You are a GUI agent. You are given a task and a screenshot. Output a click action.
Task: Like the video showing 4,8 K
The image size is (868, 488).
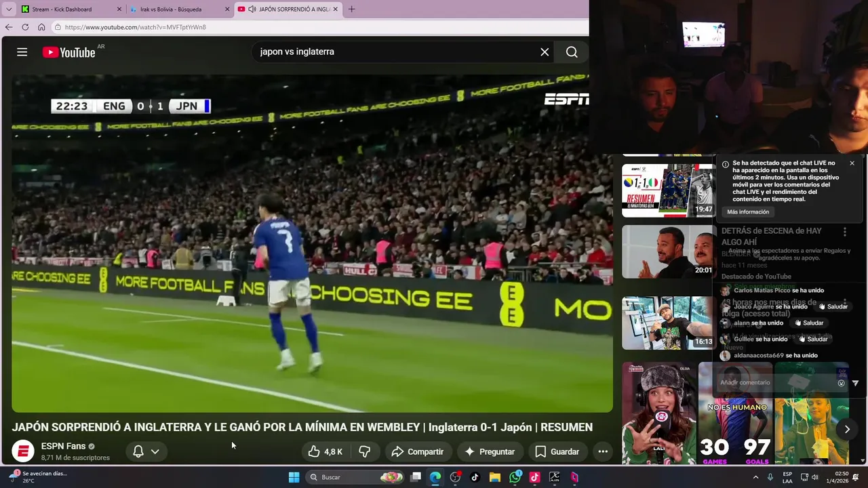pyautogui.click(x=325, y=451)
